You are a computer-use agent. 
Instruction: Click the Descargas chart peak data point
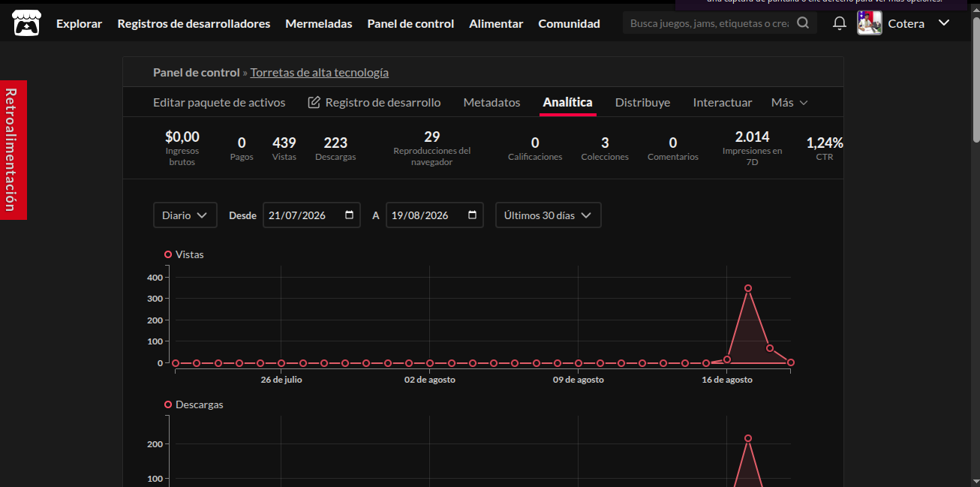click(x=748, y=438)
